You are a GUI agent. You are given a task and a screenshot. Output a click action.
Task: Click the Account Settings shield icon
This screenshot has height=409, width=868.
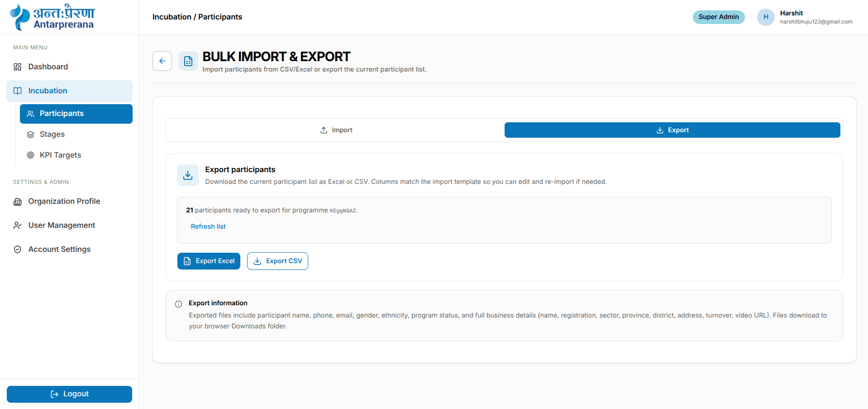[18, 250]
